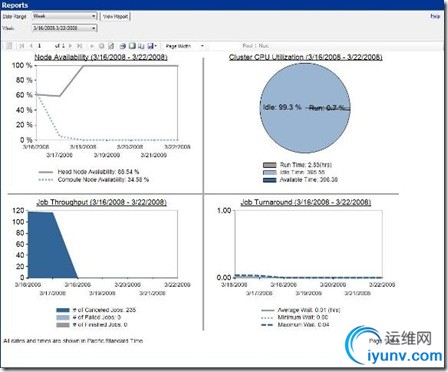Go to previous report page

point(31,46)
